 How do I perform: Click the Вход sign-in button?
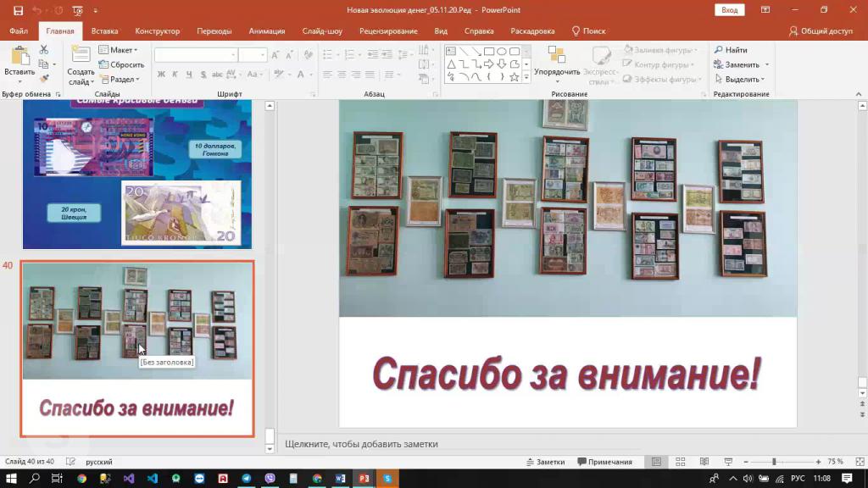click(729, 10)
